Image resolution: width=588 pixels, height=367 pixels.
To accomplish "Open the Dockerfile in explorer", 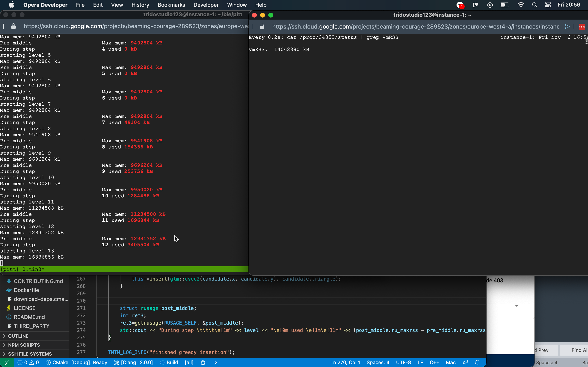I will (x=26, y=290).
